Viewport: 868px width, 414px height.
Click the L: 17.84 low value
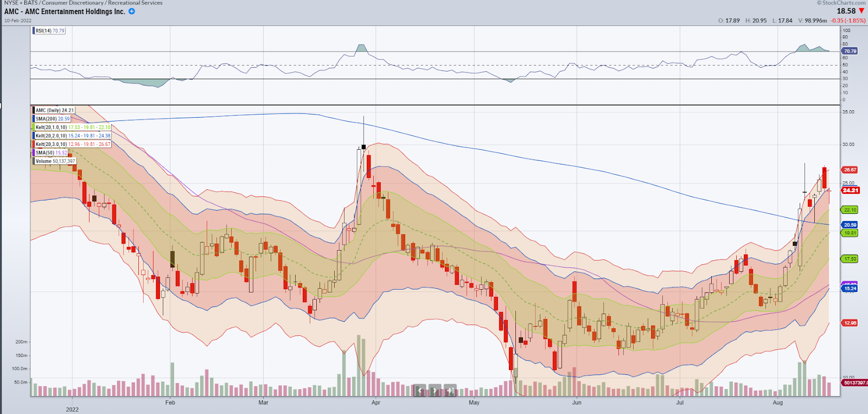point(782,21)
